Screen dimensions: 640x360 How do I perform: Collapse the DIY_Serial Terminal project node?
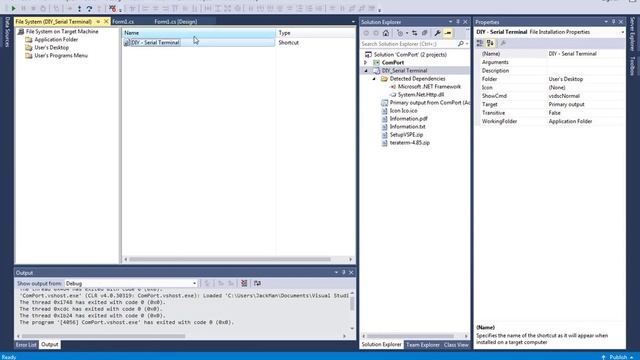(366, 71)
